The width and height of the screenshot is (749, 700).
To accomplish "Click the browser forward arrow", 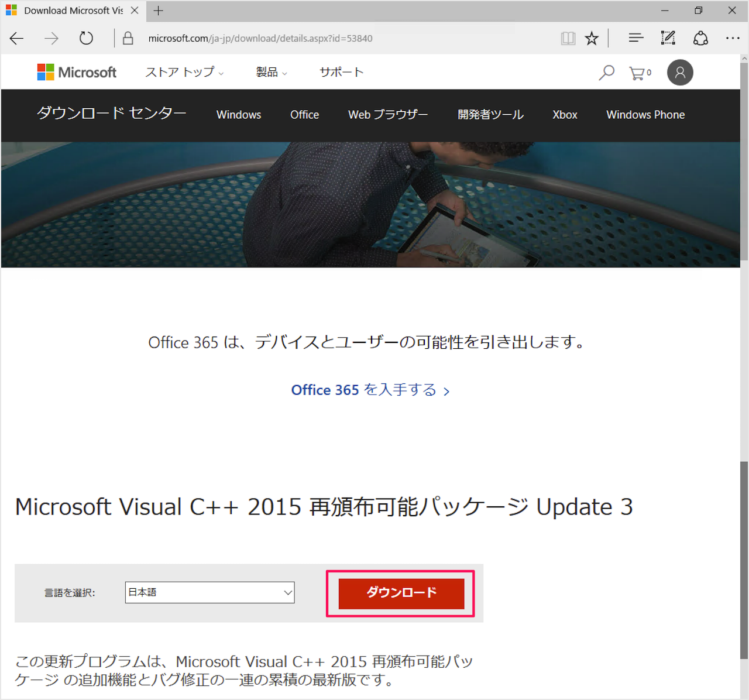I will tap(51, 39).
